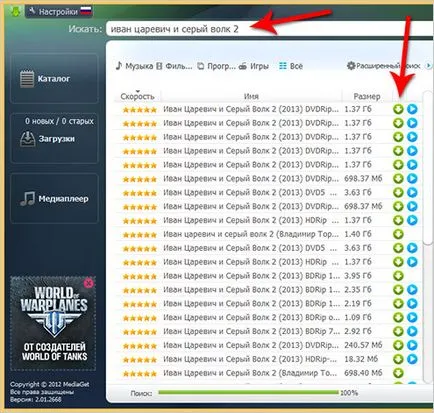Download the 240.57 Мб DVDRip torrent
434x413 pixels.
tap(398, 345)
